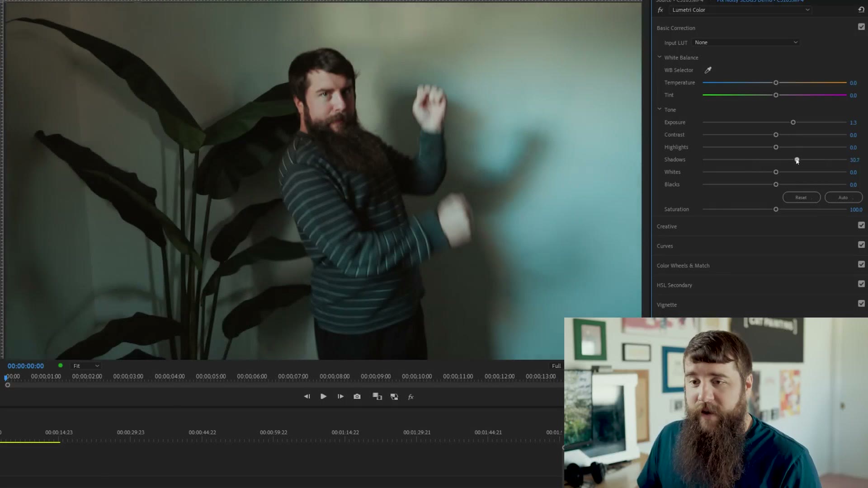
Task: Click the Temperature slider handle
Action: [776, 83]
